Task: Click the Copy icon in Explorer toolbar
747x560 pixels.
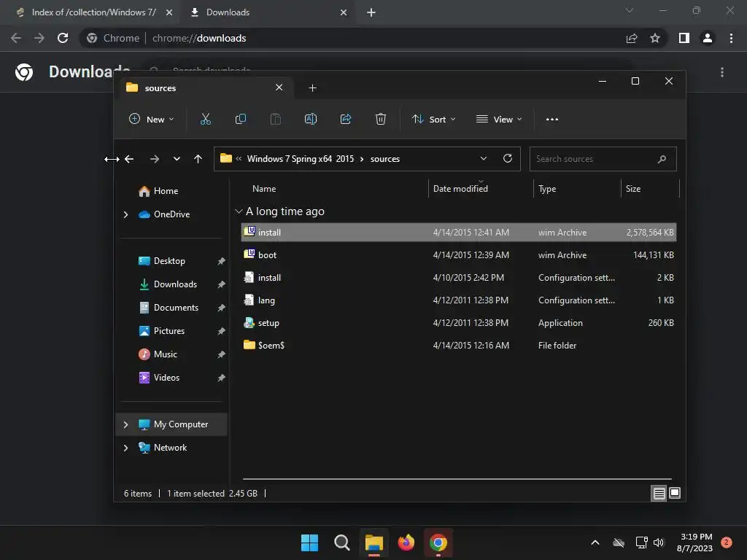Action: click(x=241, y=119)
